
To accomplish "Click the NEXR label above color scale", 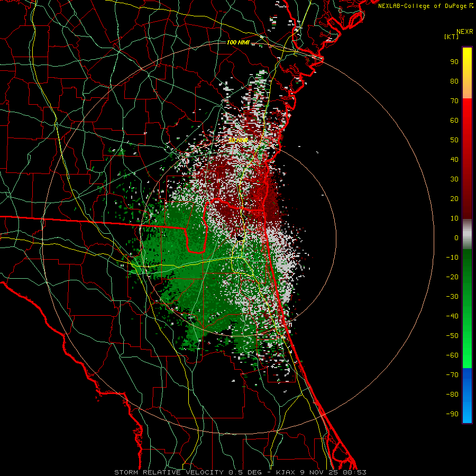I will coord(465,32).
